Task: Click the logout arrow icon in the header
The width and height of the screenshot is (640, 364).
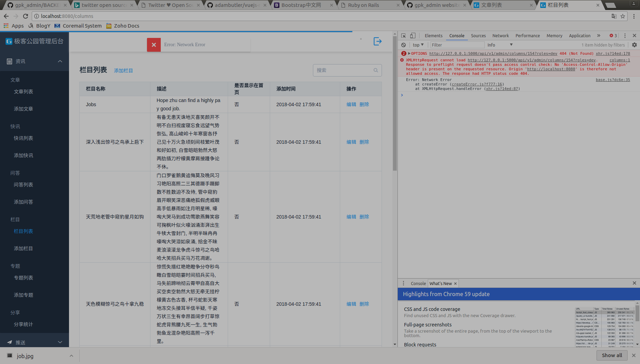Action: [x=378, y=41]
